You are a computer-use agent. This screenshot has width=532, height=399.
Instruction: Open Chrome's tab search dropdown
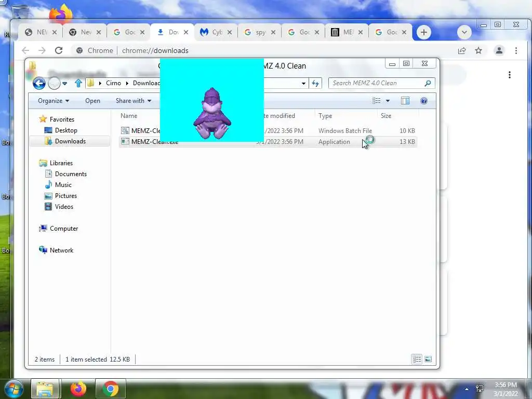pos(464,32)
